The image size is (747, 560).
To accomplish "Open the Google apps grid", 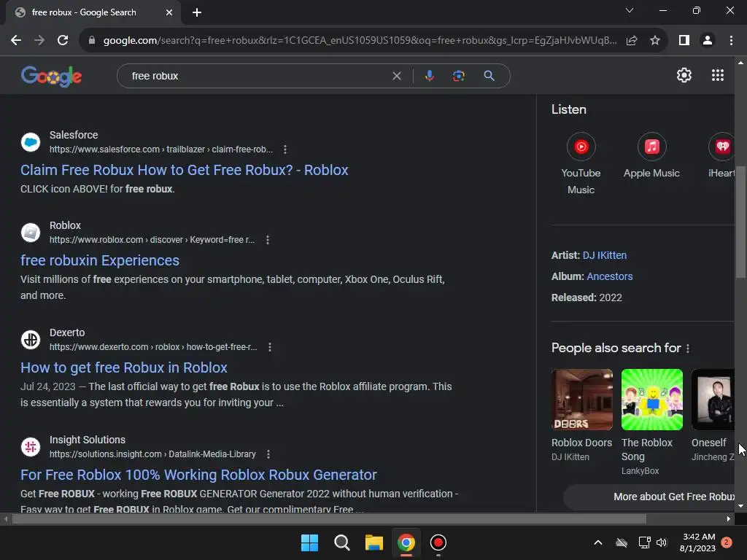I will [718, 75].
